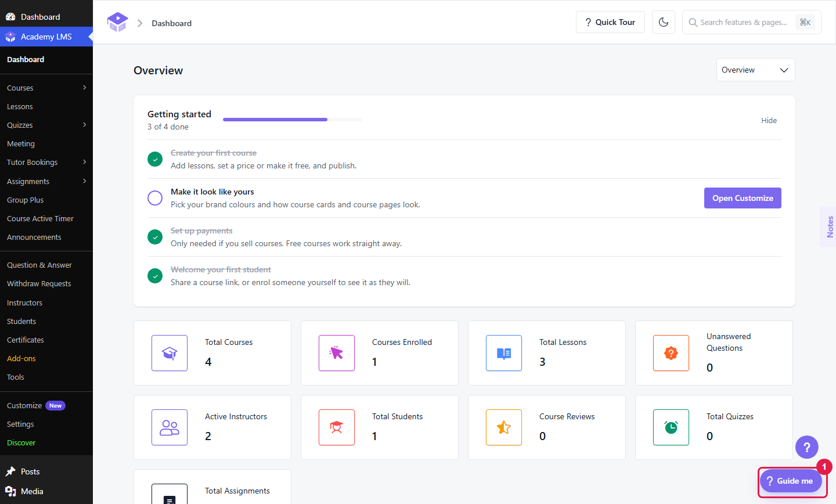Start the Quick Tour
The height and width of the screenshot is (504, 836).
pos(610,22)
